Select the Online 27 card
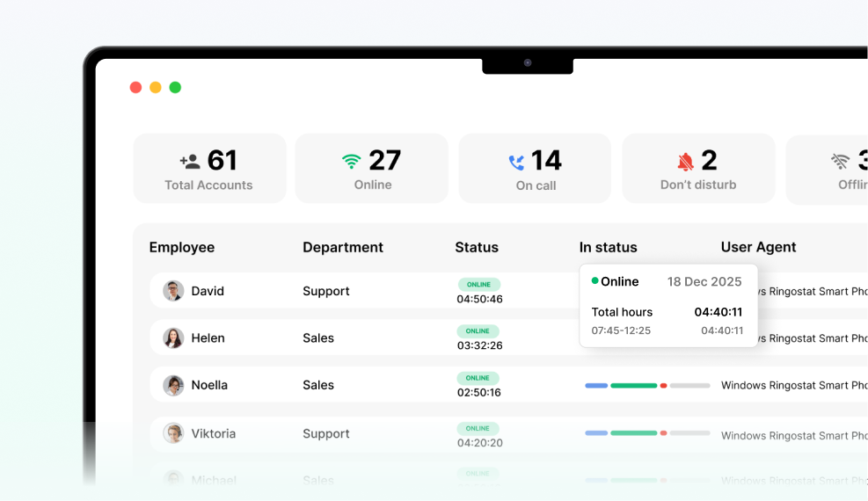This screenshot has width=868, height=501. click(371, 168)
